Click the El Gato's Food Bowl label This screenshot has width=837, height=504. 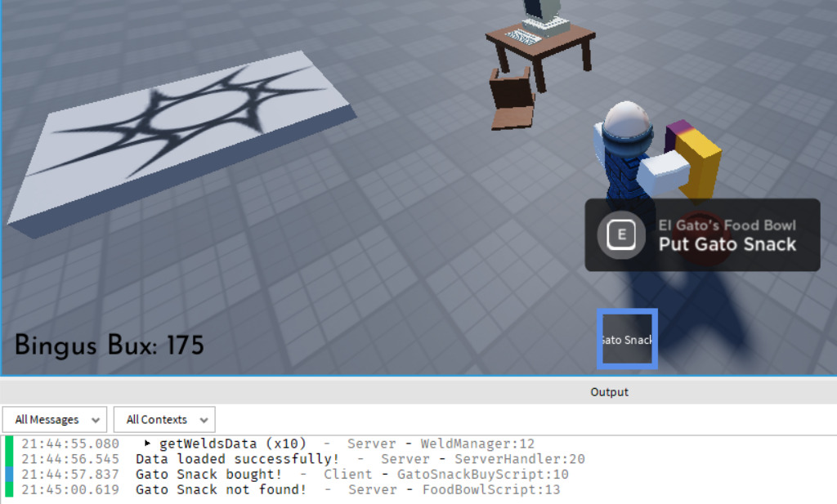(x=727, y=225)
